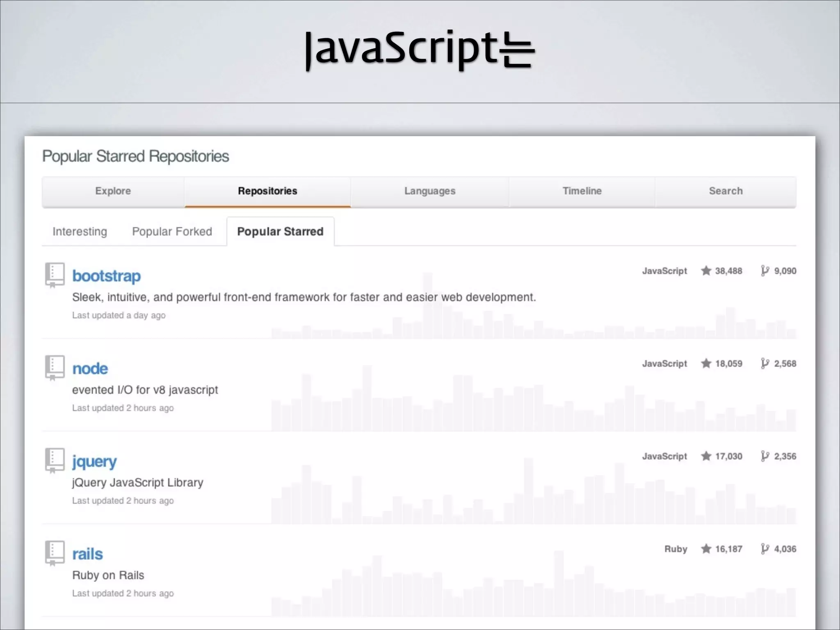Click the 'evented I/O for v8 javascript' description

click(x=145, y=390)
